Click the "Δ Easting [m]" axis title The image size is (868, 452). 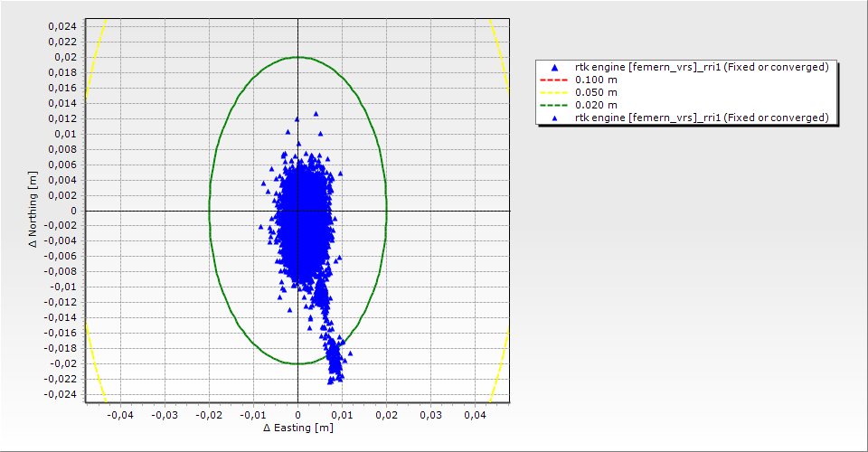tap(297, 428)
